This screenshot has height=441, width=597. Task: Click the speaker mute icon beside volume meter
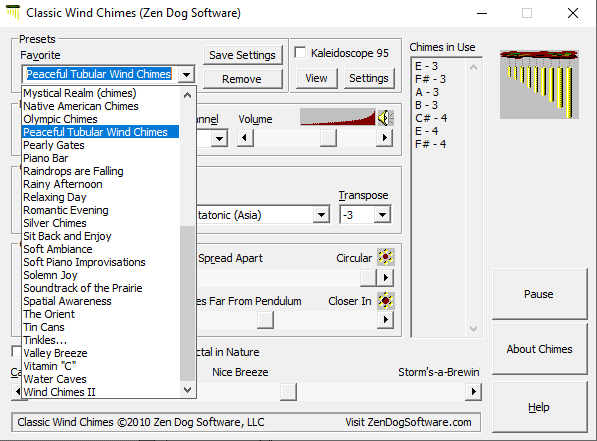click(x=385, y=118)
